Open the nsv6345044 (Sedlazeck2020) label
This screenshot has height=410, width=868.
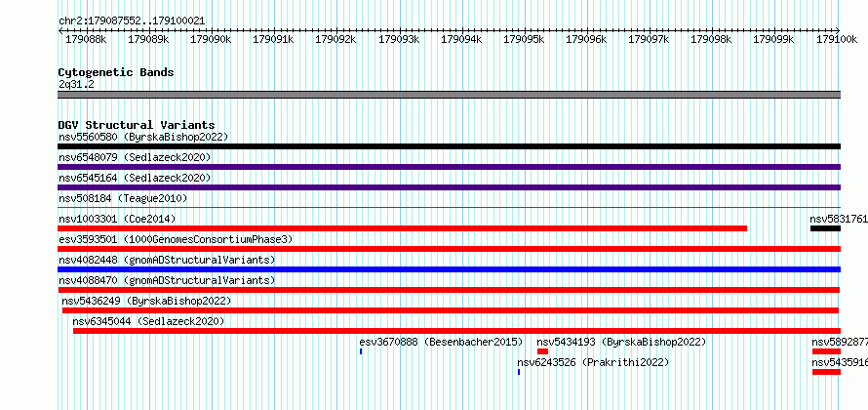(148, 321)
